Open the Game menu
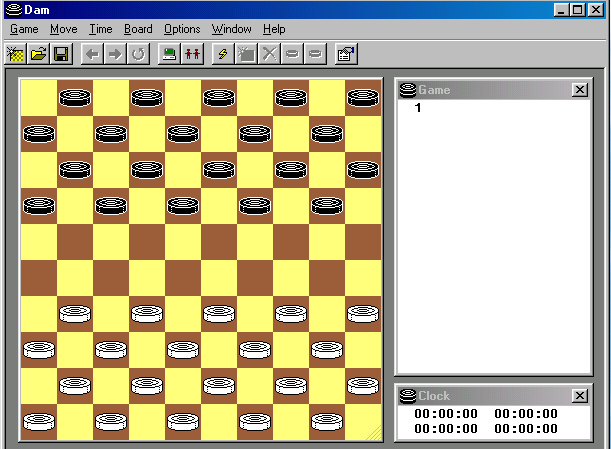The height and width of the screenshot is (449, 611). [24, 29]
